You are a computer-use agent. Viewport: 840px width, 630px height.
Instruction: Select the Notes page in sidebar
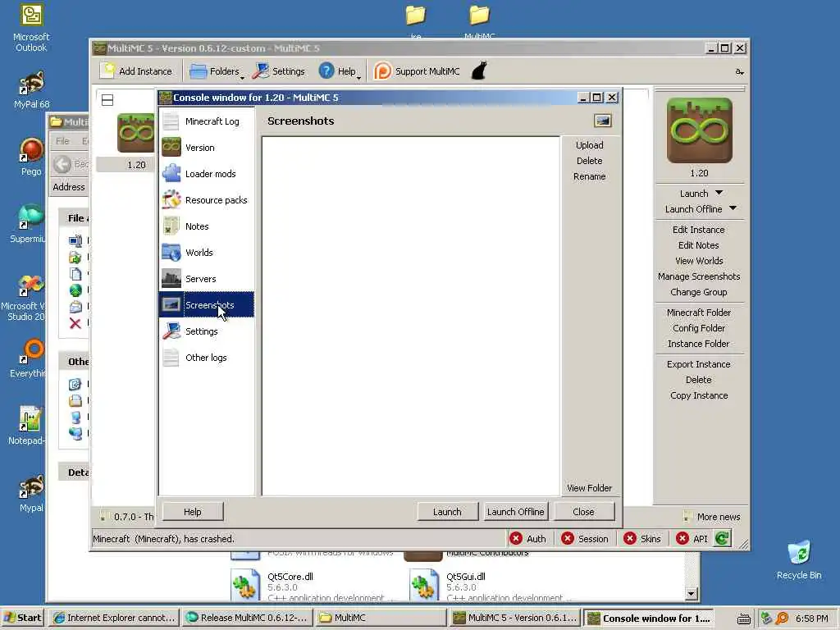[x=206, y=226]
